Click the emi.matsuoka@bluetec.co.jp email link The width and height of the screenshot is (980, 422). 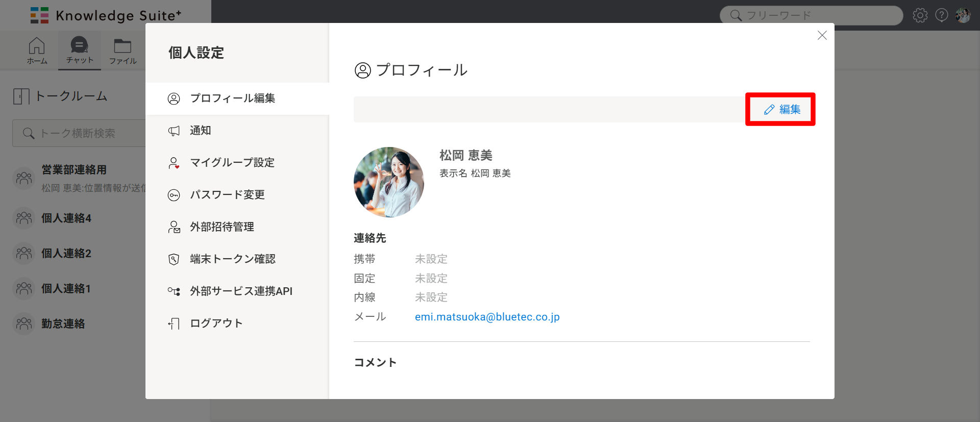click(487, 317)
